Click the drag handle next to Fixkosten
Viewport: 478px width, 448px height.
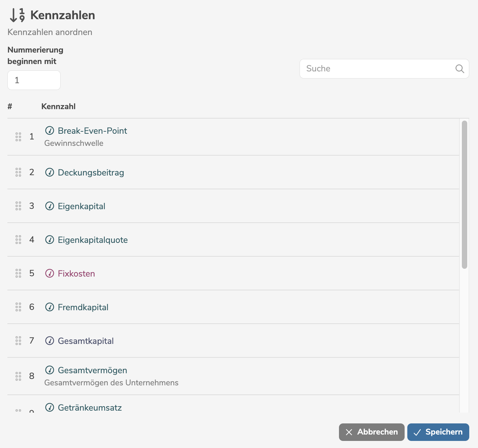(18, 273)
